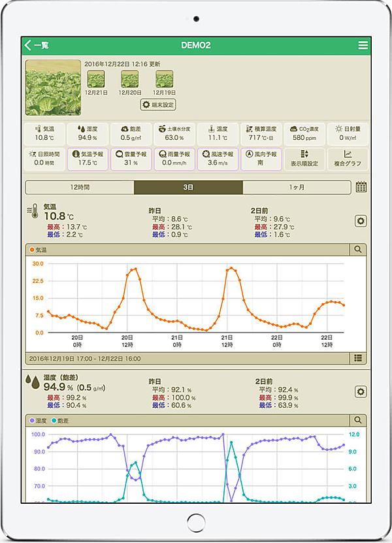
Task: Open 表示順設定 display order settings
Action: pyautogui.click(x=304, y=158)
